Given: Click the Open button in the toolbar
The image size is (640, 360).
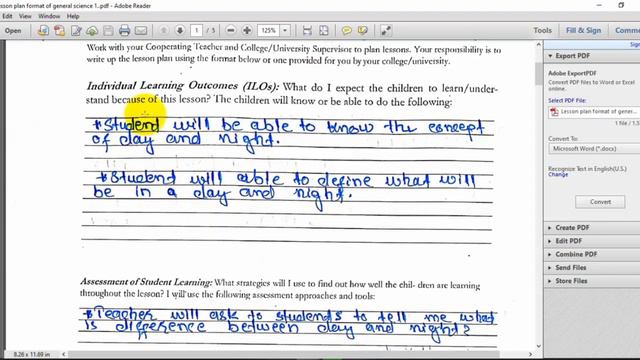Looking at the screenshot, I should tap(13, 31).
